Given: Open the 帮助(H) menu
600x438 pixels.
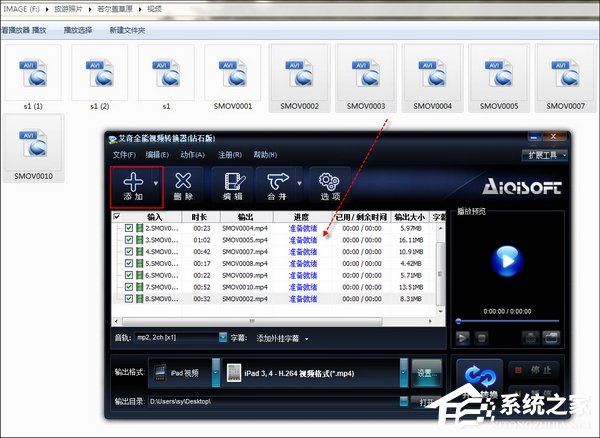Looking at the screenshot, I should pos(265,155).
